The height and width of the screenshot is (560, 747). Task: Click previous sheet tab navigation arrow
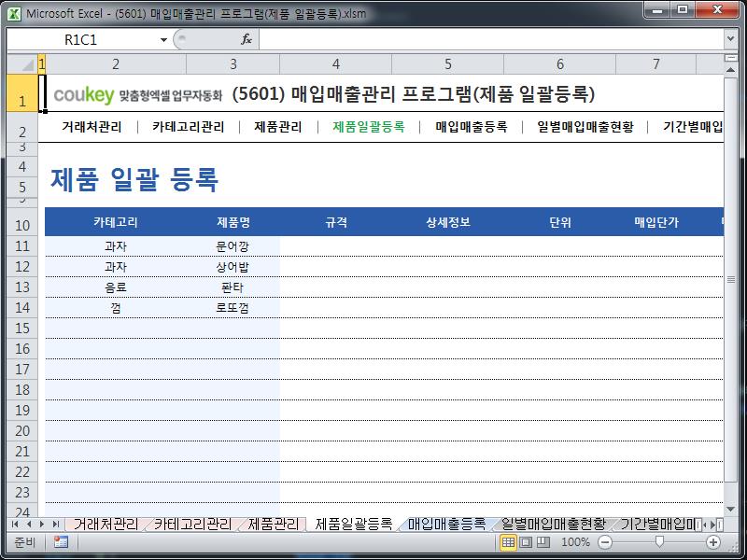point(29,525)
